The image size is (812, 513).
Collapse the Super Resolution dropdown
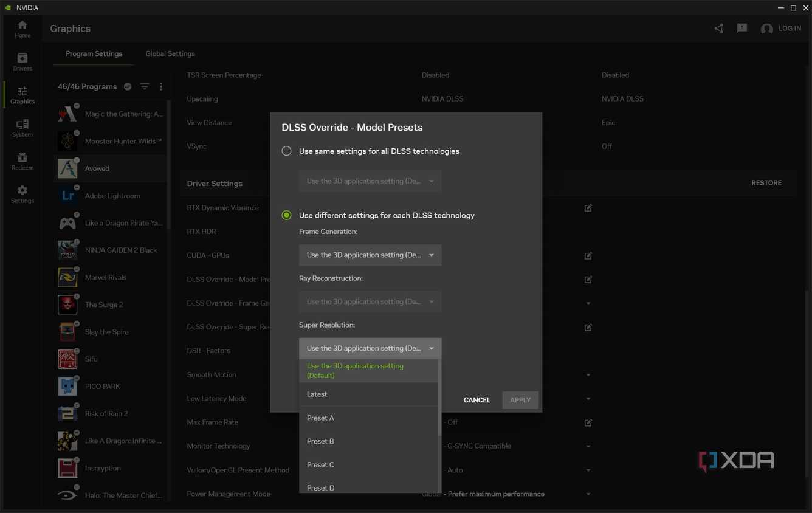click(x=370, y=348)
